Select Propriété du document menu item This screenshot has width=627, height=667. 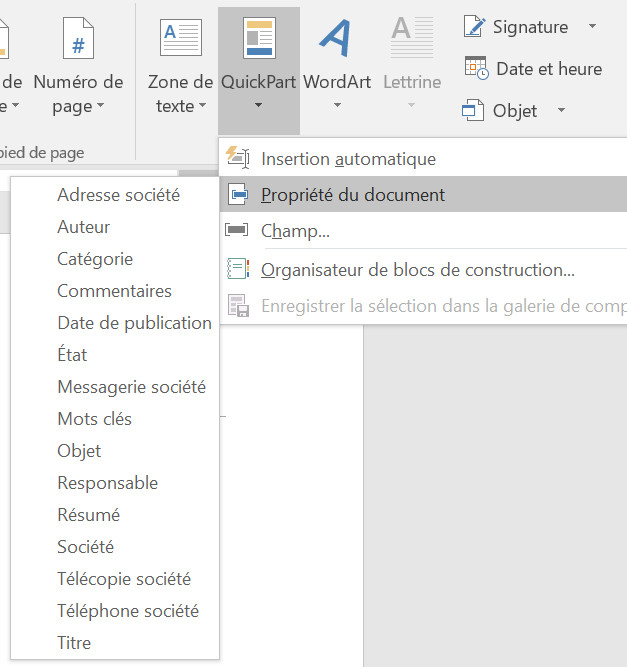pyautogui.click(x=352, y=195)
